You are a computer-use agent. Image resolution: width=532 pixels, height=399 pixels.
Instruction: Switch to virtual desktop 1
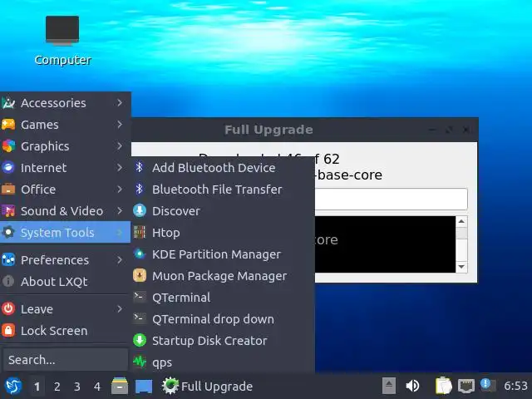pos(37,387)
